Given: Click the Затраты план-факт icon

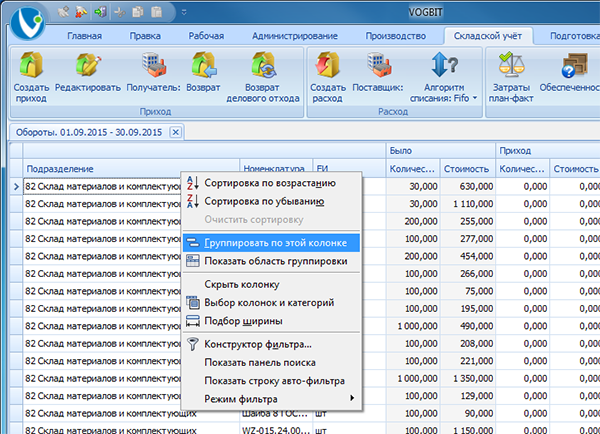Looking at the screenshot, I should click(514, 69).
